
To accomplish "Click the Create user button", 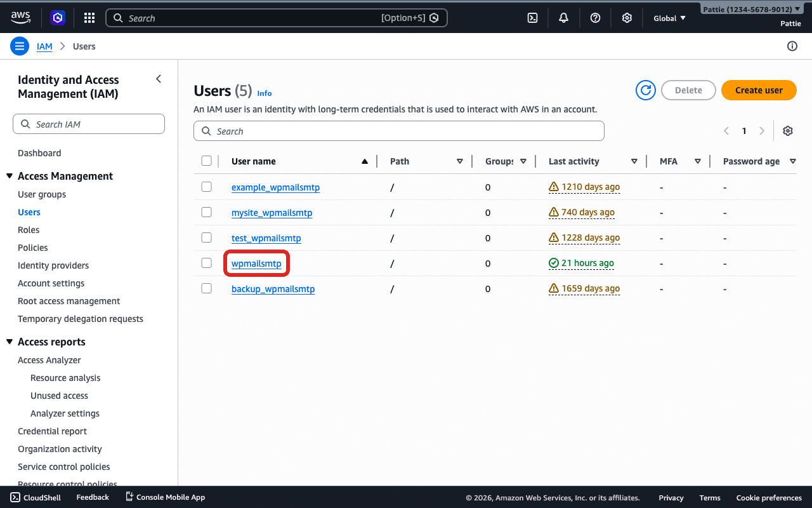I will click(x=759, y=90).
